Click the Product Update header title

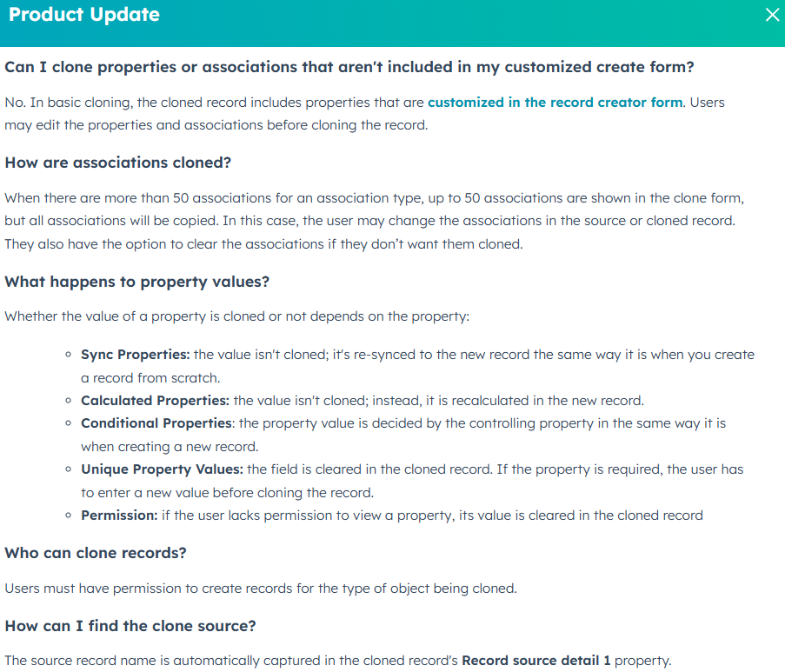pyautogui.click(x=84, y=16)
